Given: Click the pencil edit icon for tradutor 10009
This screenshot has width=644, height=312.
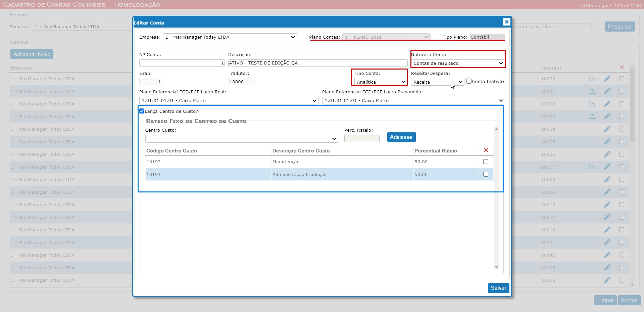Looking at the screenshot, I should click(x=607, y=192).
